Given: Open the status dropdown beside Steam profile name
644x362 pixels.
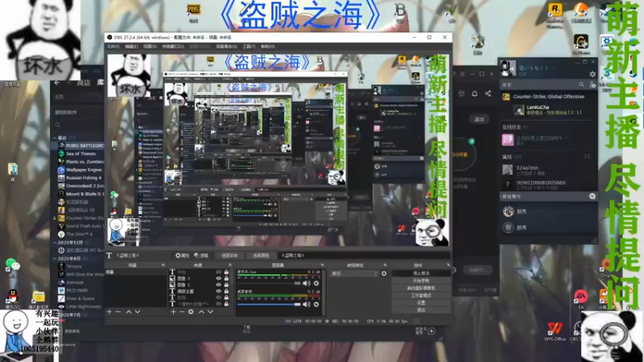Looking at the screenshot, I should [553, 68].
